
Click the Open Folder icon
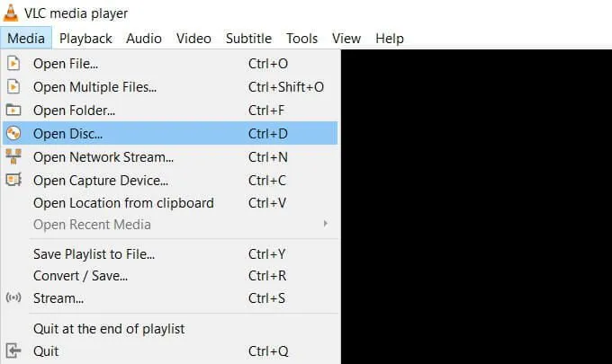pyautogui.click(x=13, y=111)
